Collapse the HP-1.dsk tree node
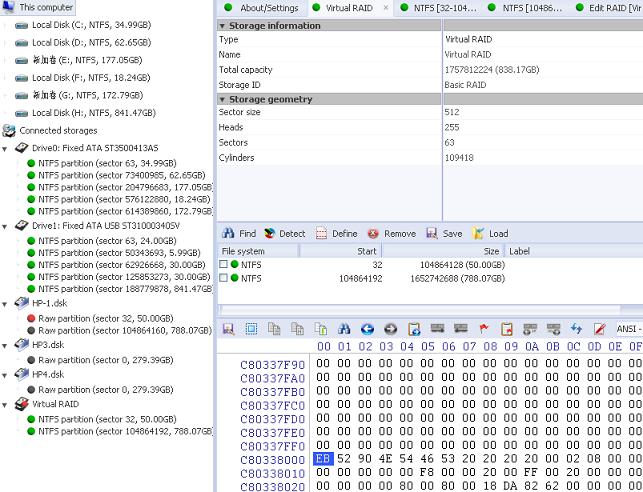The height and width of the screenshot is (492, 643). (5, 304)
